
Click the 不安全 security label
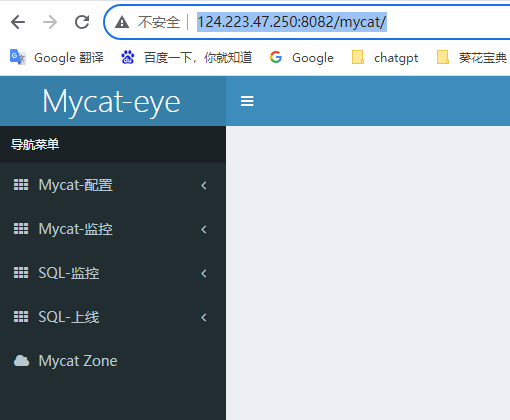point(159,22)
